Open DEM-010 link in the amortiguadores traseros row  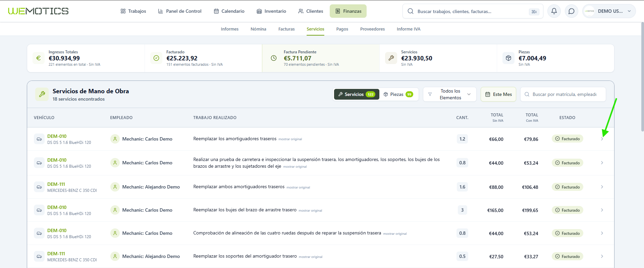tap(57, 136)
